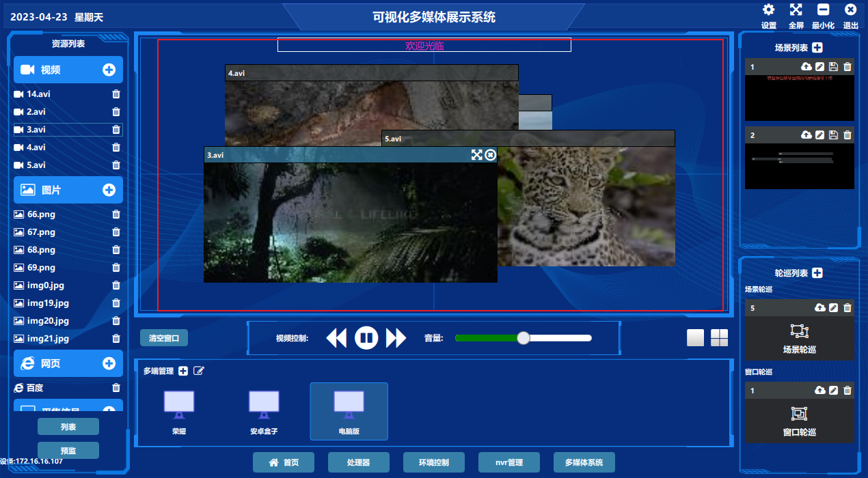868x478 pixels.
Task: Save scene 2 with the floppy icon
Action: [833, 135]
